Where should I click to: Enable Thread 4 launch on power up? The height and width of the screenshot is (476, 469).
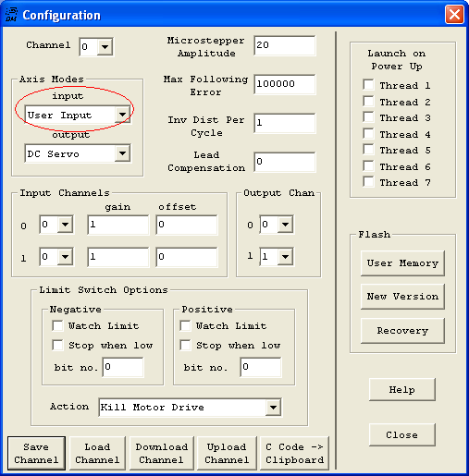point(368,134)
